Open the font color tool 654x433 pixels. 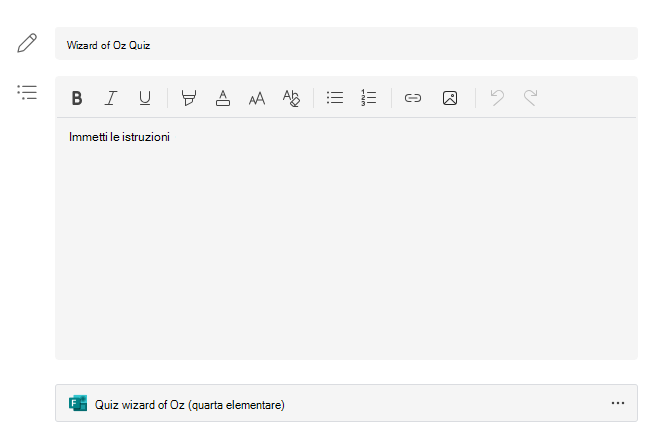223,98
